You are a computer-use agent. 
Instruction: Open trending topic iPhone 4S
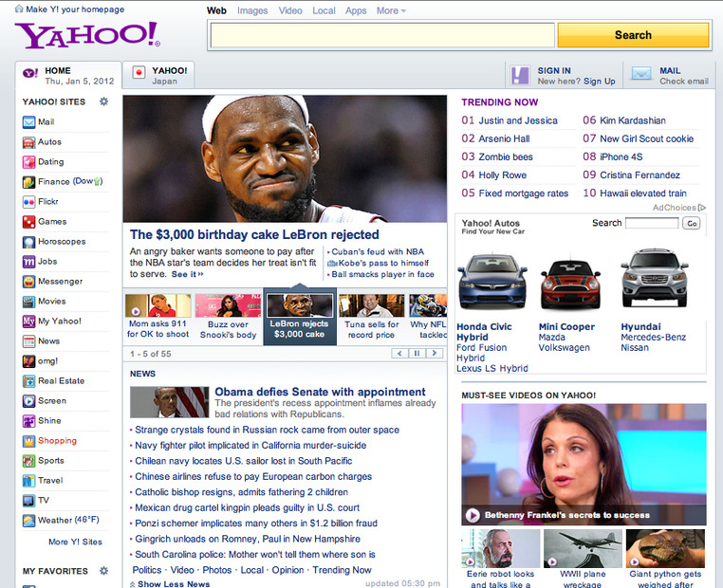point(621,157)
